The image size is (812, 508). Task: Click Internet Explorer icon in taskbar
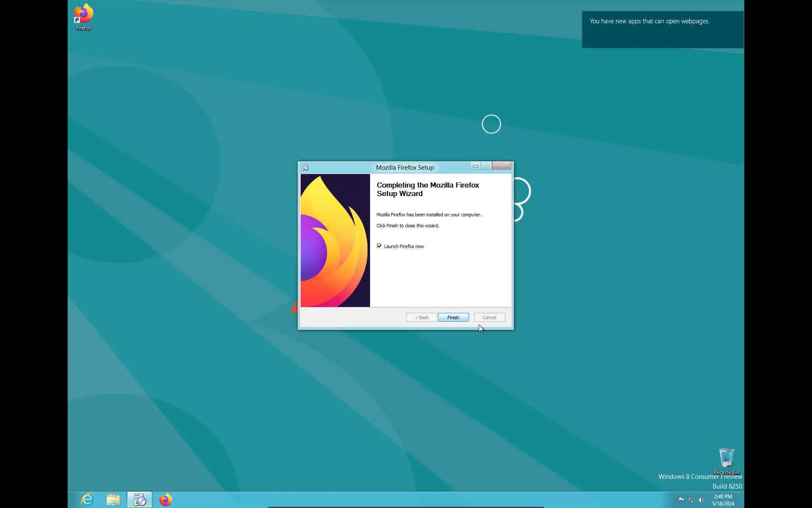coord(87,500)
